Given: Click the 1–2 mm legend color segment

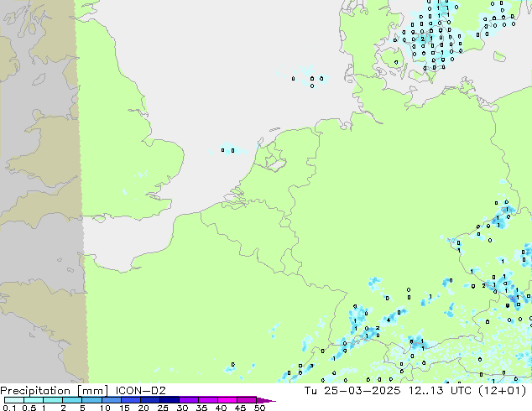Looking at the screenshot, I should [53, 400].
